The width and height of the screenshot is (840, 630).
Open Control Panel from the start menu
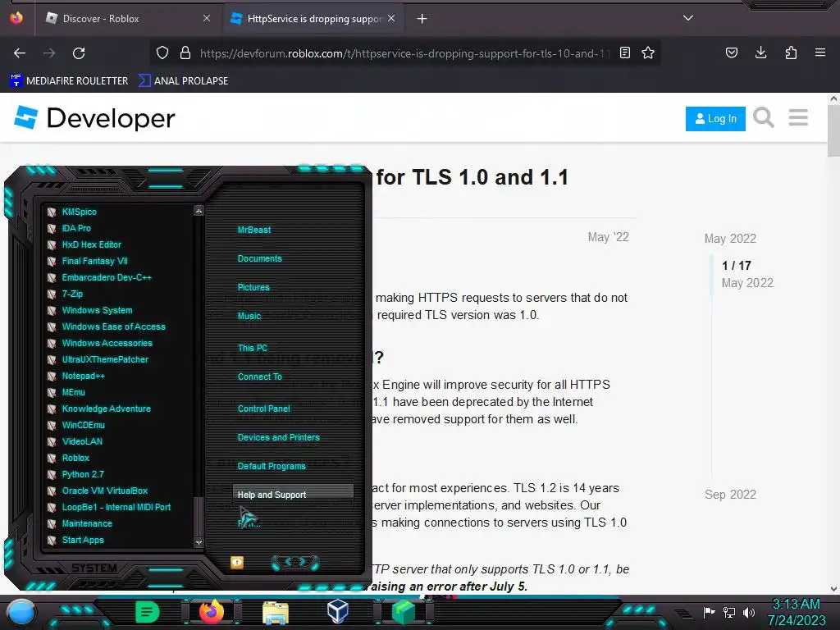[x=263, y=409]
